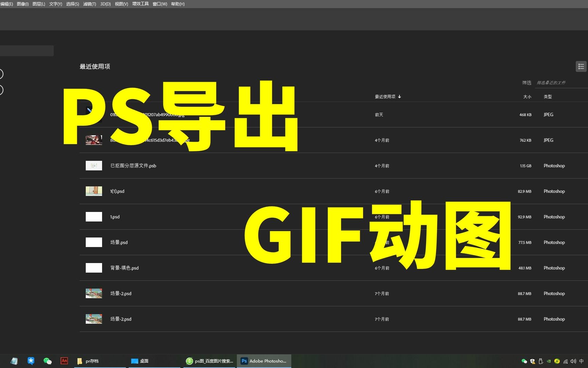The width and height of the screenshot is (588, 368).
Task: Open the volume control in the system tray
Action: 574,361
